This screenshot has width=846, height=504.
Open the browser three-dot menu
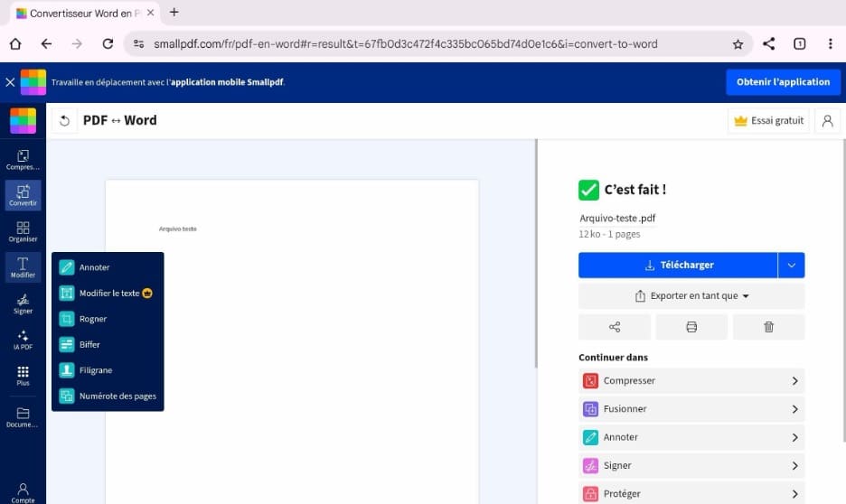[x=831, y=44]
